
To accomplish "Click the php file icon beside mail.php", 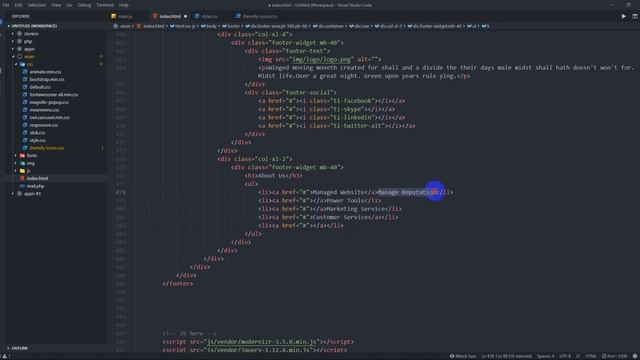I will point(22,186).
